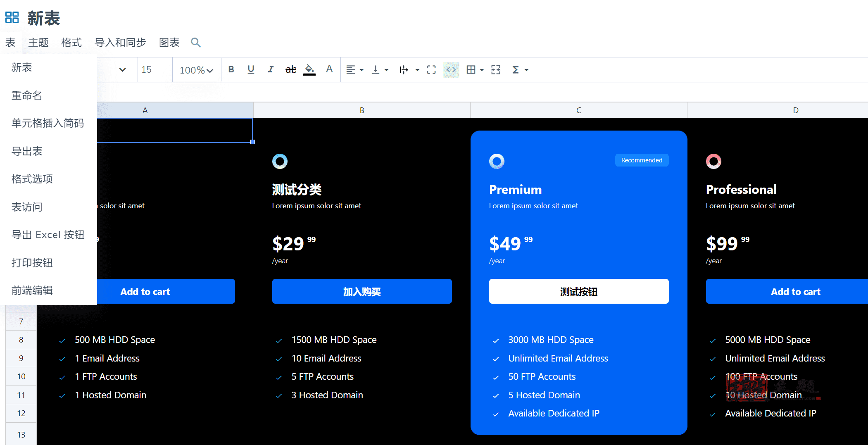868x445 pixels.
Task: Click the Premium plan ring icon
Action: pyautogui.click(x=497, y=161)
